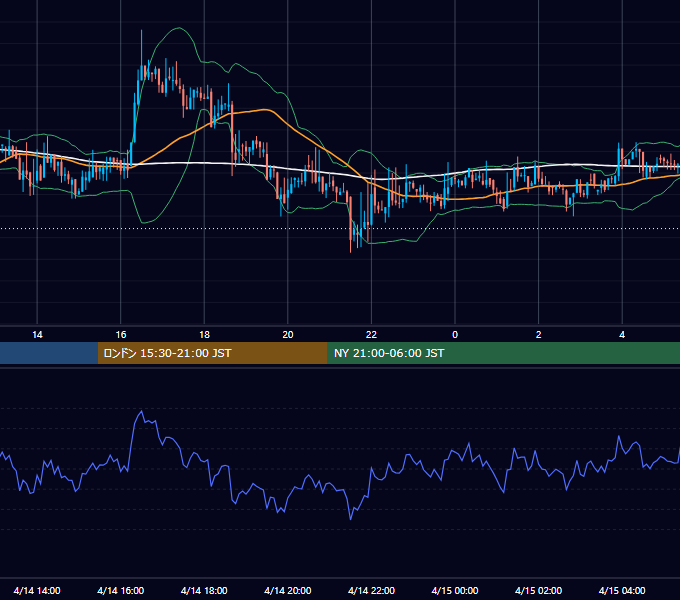Viewport: 680px width, 600px height.
Task: Click the 4/15 02:00 time label
Action: pos(538,590)
